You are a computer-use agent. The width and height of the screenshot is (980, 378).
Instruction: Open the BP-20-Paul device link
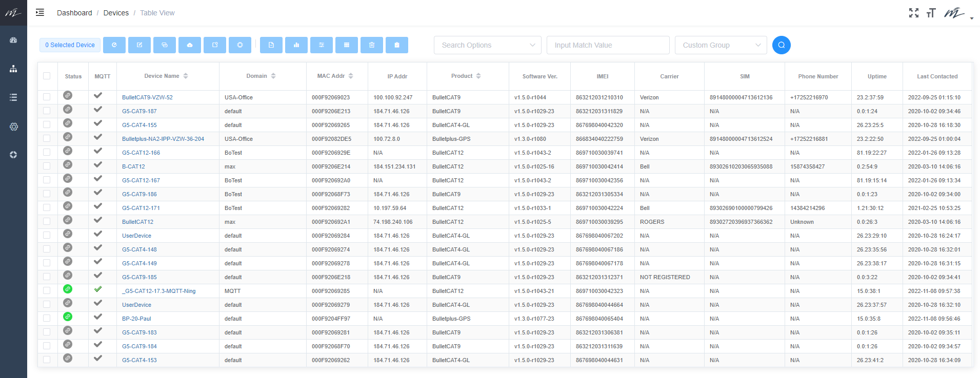[136, 319]
